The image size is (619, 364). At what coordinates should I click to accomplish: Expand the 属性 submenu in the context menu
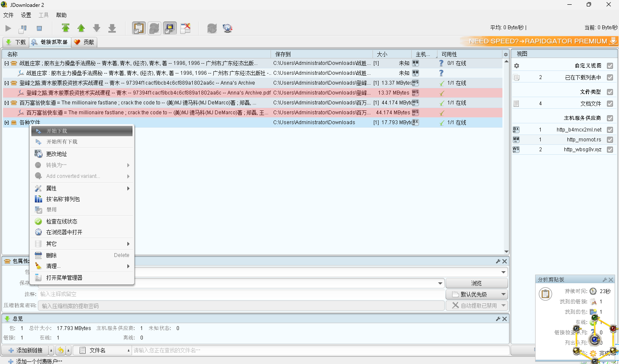click(x=82, y=188)
